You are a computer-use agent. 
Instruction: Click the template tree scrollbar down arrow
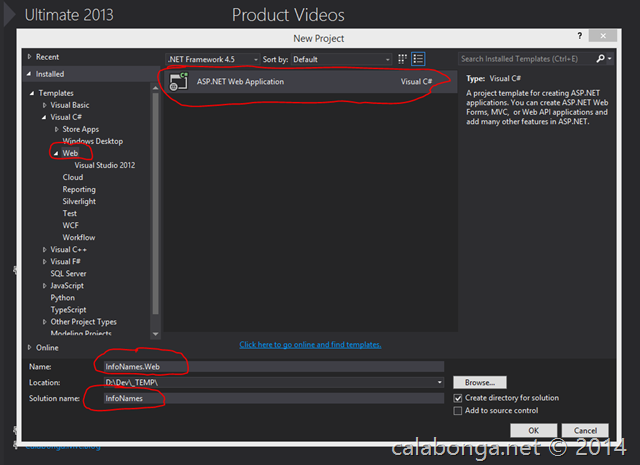(x=156, y=334)
